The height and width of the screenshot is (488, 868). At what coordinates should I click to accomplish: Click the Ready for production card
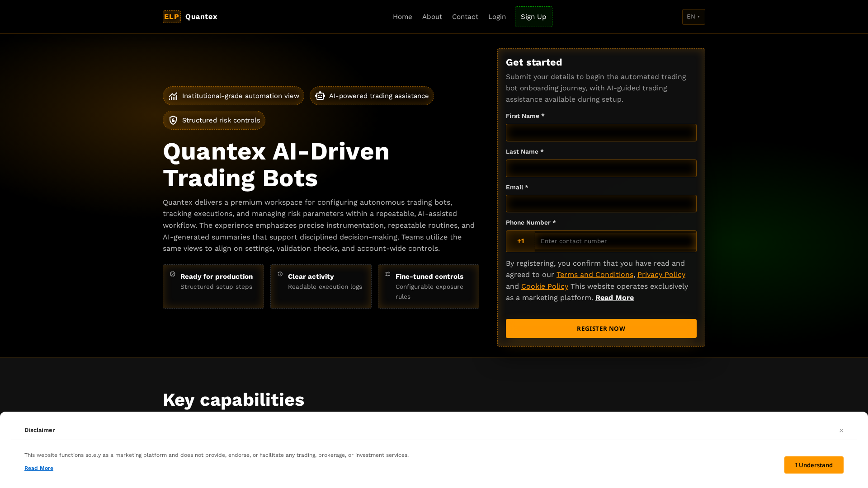pyautogui.click(x=213, y=286)
